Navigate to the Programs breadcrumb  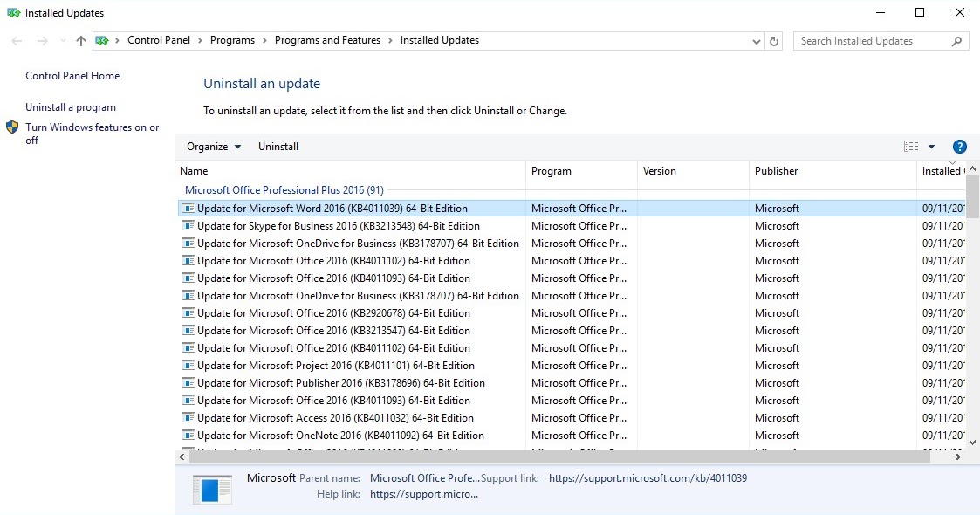click(x=232, y=40)
